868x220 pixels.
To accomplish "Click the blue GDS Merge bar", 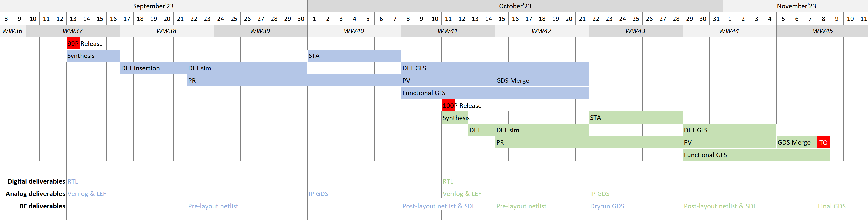I will pos(542,81).
